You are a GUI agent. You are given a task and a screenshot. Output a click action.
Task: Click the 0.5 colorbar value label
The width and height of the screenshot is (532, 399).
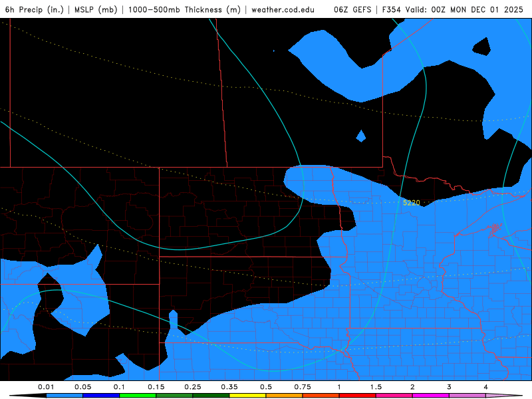coord(266,387)
